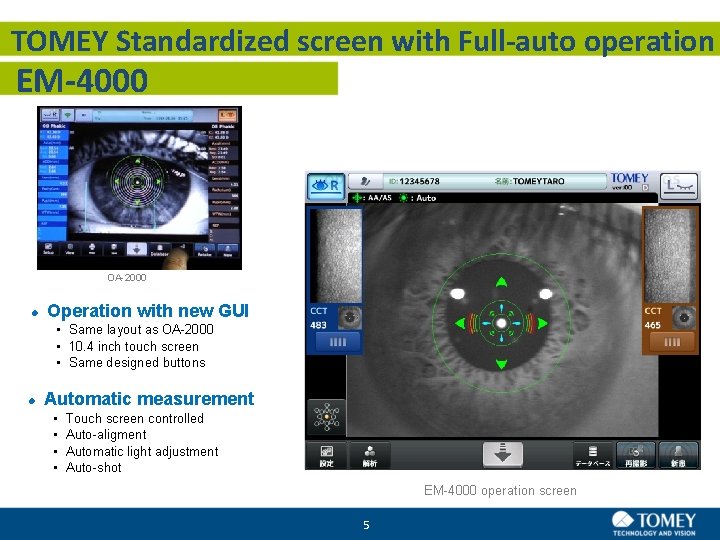This screenshot has width=720, height=540.
Task: Open patient info icon beside the ID
Action: click(366, 181)
